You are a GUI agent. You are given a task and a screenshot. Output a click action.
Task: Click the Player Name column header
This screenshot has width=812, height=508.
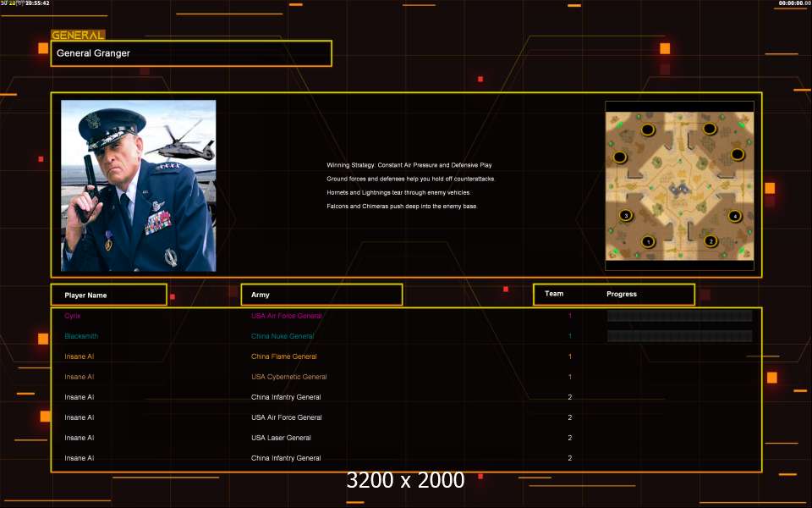108,295
